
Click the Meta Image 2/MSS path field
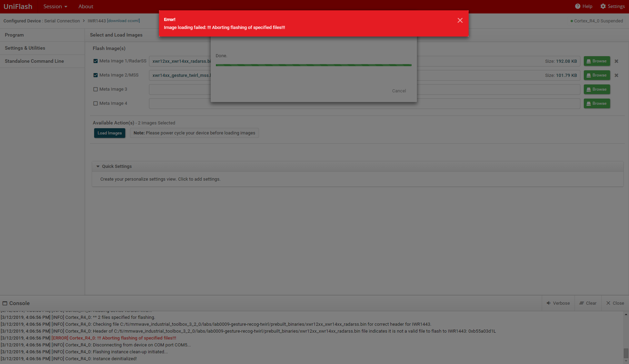point(365,75)
